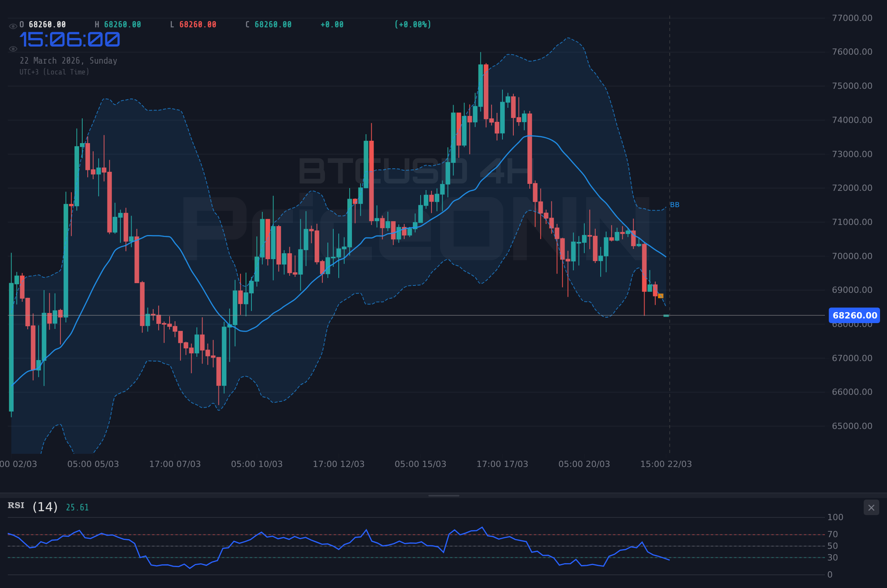Click the 77000.00 price scale label
Image resolution: width=887 pixels, height=588 pixels.
click(x=853, y=17)
